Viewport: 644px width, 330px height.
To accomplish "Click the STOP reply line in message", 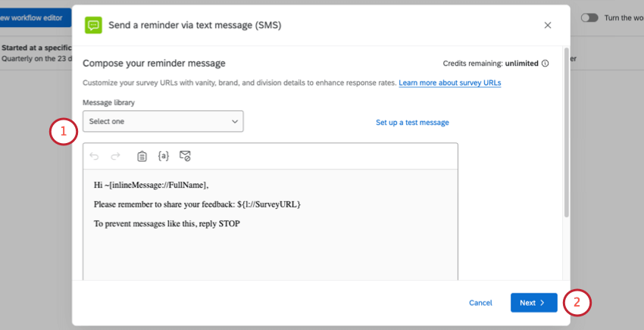I will click(167, 224).
